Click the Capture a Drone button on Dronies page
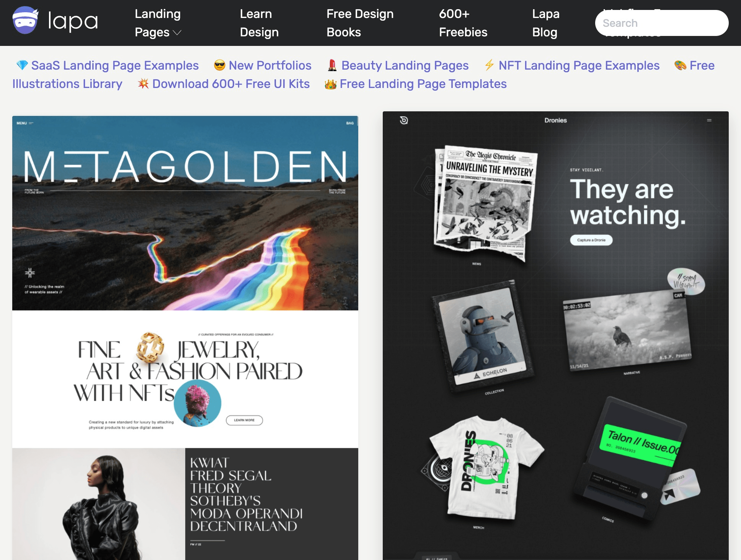 pyautogui.click(x=590, y=239)
